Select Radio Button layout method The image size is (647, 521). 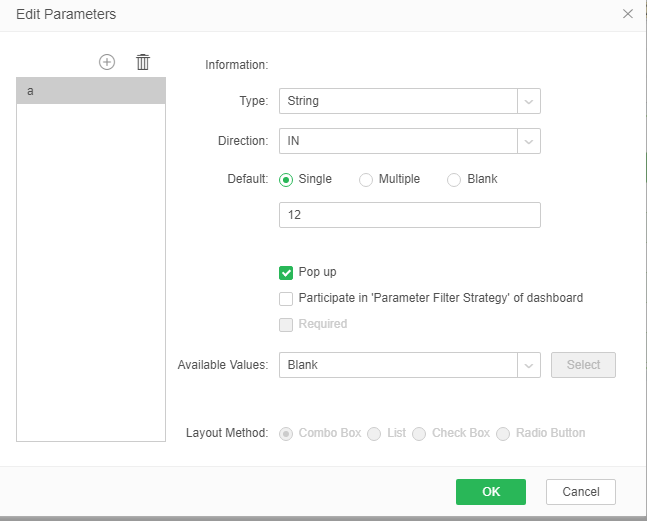[503, 434]
